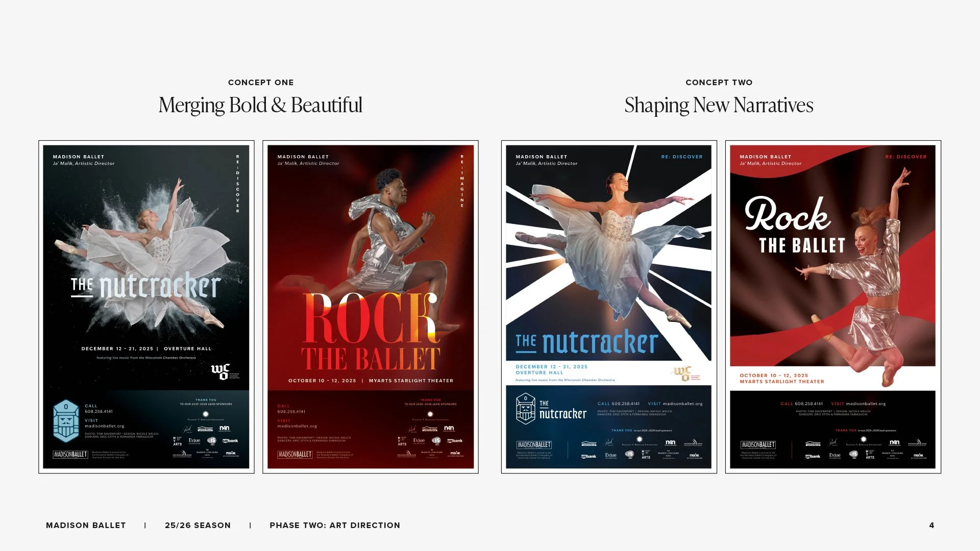Click the n4n sponsor logo in the Concept One Nutcracker poster
Image resolution: width=980 pixels, height=551 pixels.
point(224,429)
